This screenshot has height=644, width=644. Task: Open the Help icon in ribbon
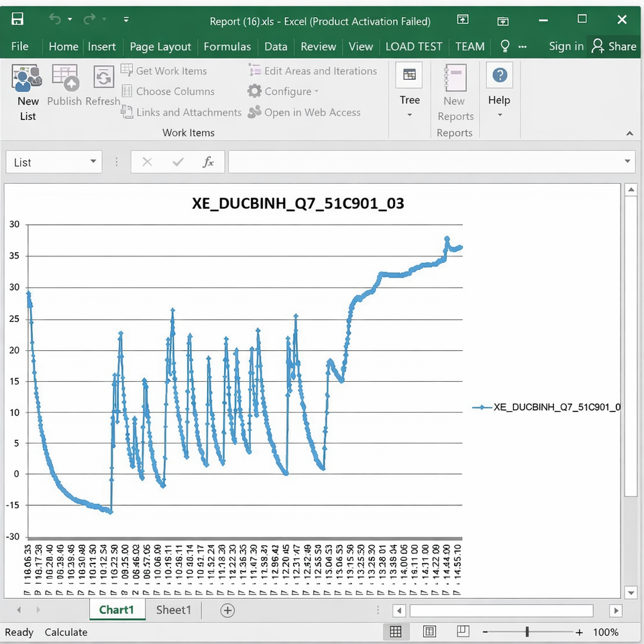click(499, 76)
